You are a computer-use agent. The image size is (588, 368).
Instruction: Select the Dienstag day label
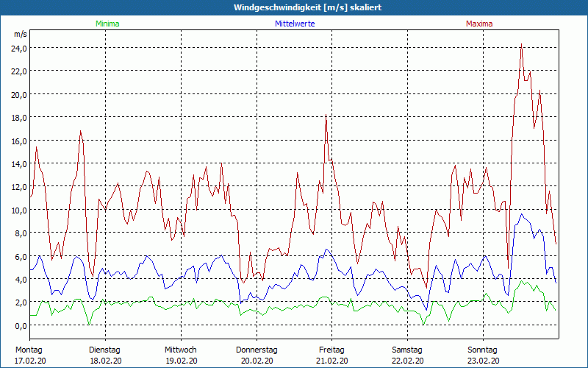[104, 350]
